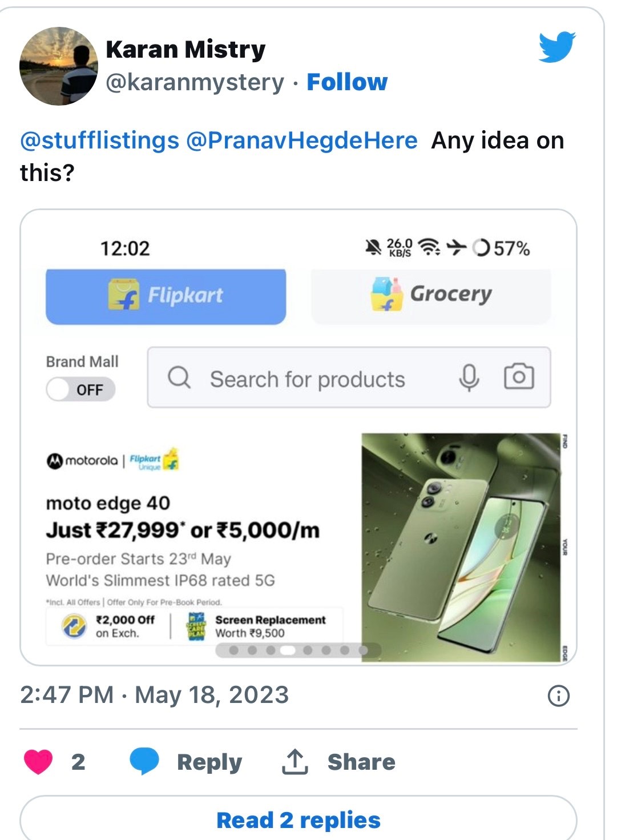Image resolution: width=617 pixels, height=840 pixels.
Task: Click the share upload arrow icon
Action: (295, 762)
